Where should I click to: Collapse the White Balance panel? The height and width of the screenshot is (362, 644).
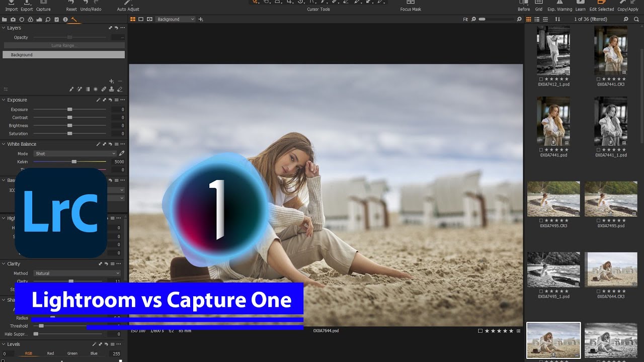click(x=4, y=144)
